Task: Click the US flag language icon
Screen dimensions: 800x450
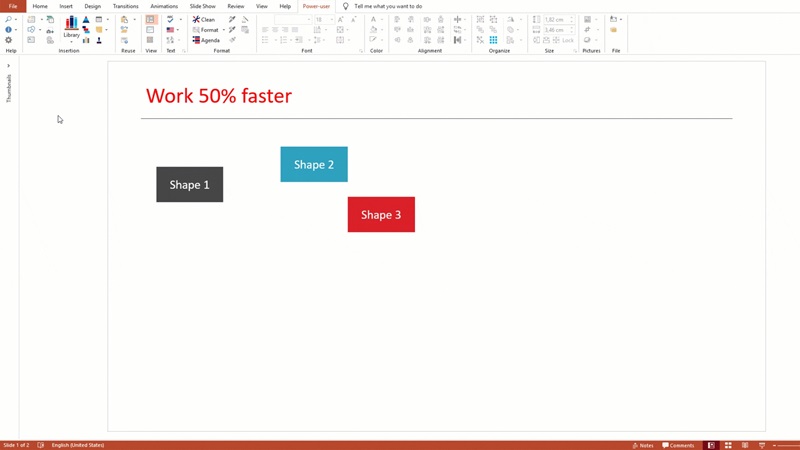Action: 170,30
